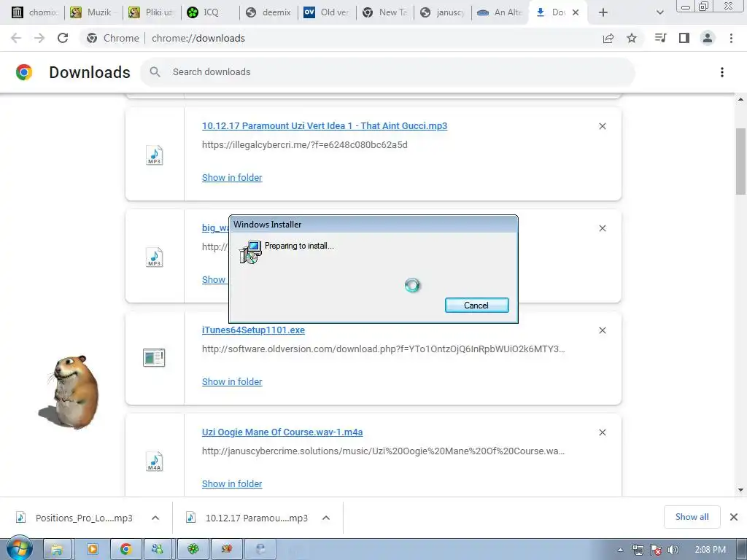Viewport: 747px width, 560px height.
Task: Cancel the Windows Installer dialog
Action: point(477,306)
